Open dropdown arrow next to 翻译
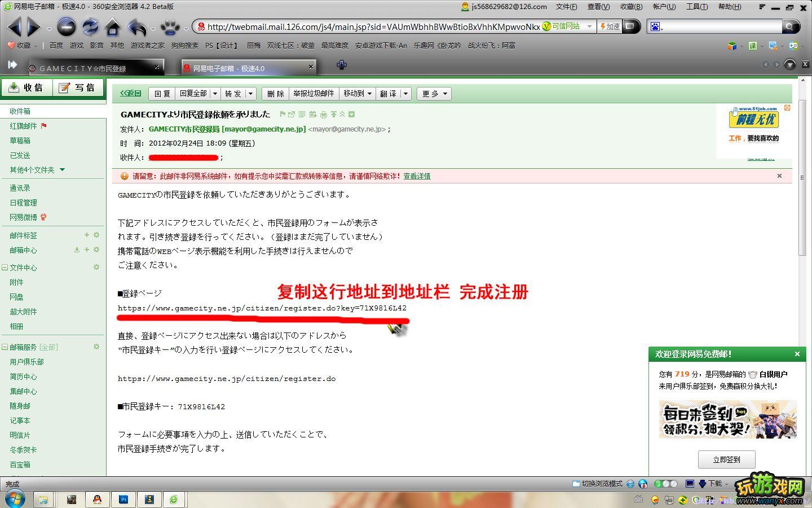Image resolution: width=812 pixels, height=508 pixels. 405,94
